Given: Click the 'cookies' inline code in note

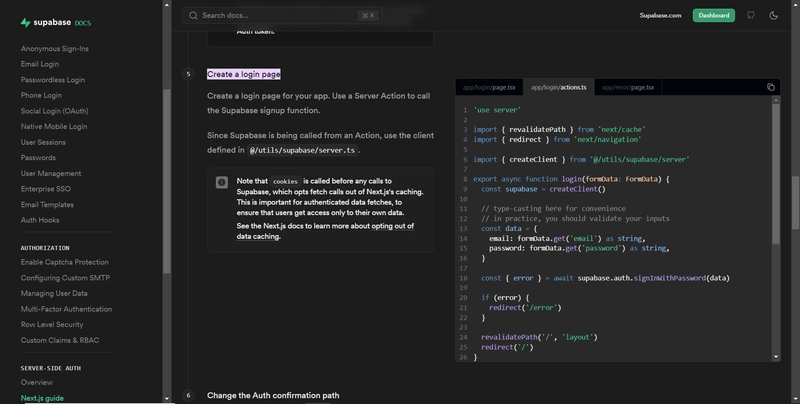Looking at the screenshot, I should coord(285,182).
